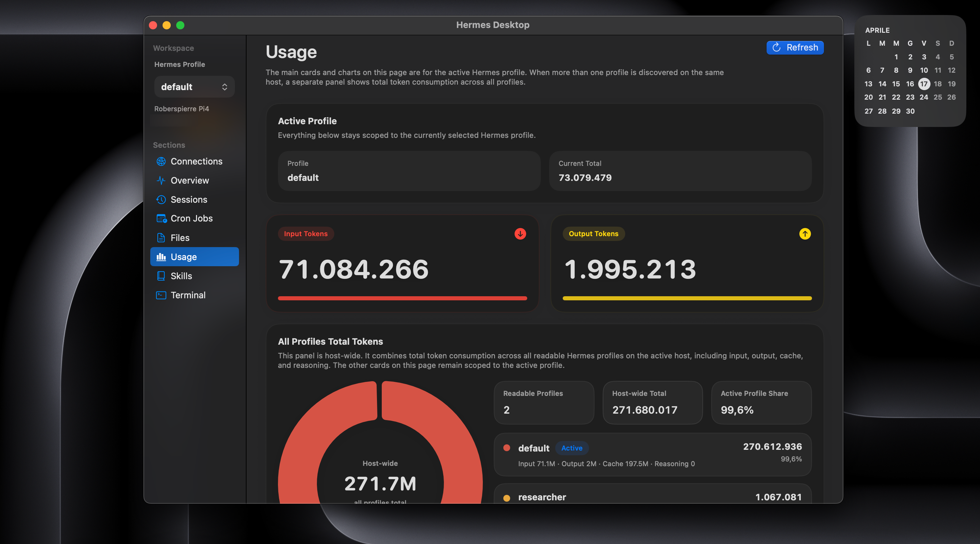Viewport: 980px width, 544px height.
Task: Click the Sessions history clock icon
Action: [x=161, y=199]
